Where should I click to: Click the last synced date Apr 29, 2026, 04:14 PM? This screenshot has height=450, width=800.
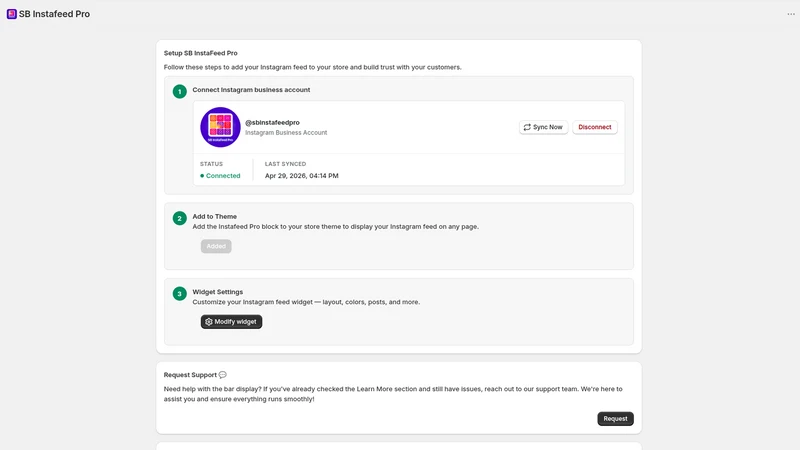[x=302, y=176]
